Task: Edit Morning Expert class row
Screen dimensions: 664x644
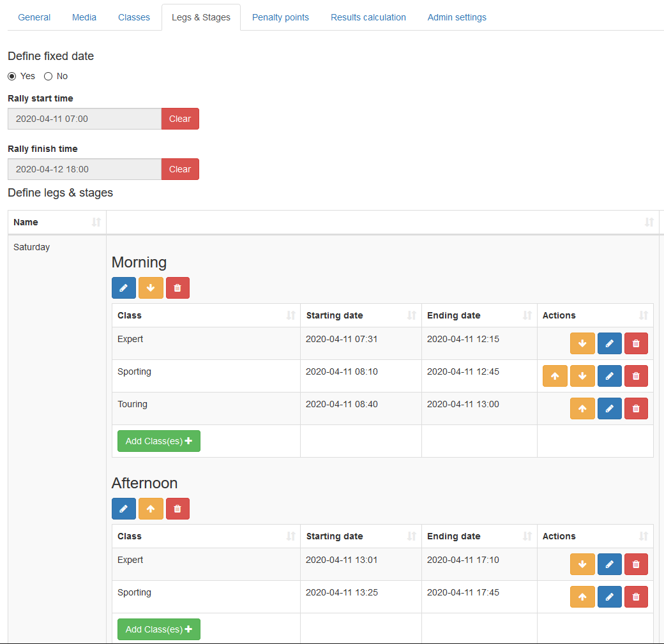Action: point(609,343)
